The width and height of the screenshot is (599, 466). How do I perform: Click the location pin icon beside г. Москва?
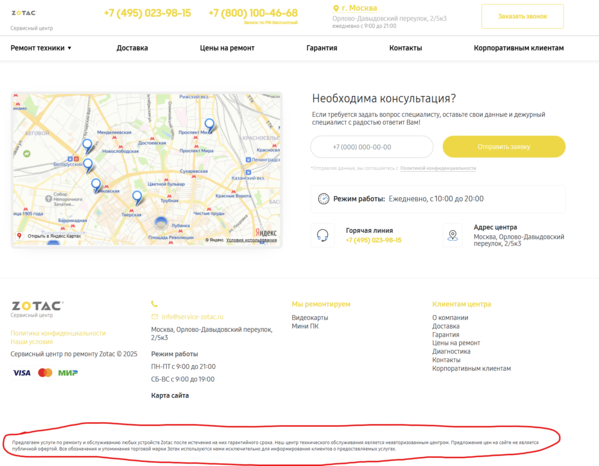click(x=336, y=8)
